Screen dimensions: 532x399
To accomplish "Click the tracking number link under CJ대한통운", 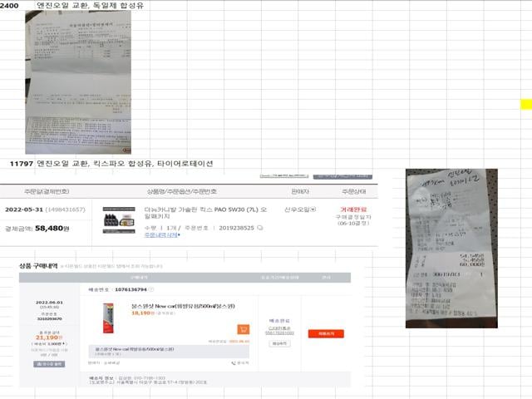I will (x=279, y=333).
